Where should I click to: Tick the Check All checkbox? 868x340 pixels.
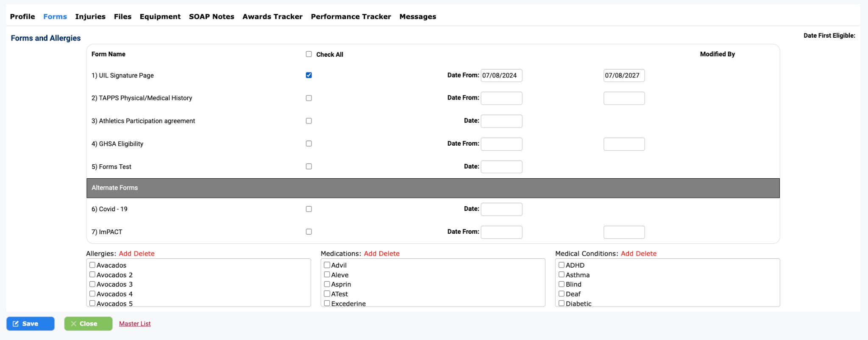click(309, 54)
